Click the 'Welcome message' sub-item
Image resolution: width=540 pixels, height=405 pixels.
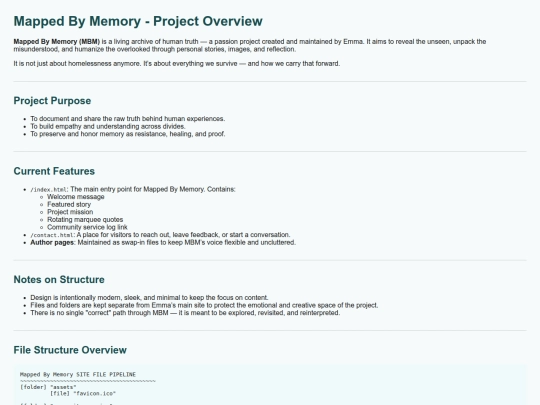point(76,197)
